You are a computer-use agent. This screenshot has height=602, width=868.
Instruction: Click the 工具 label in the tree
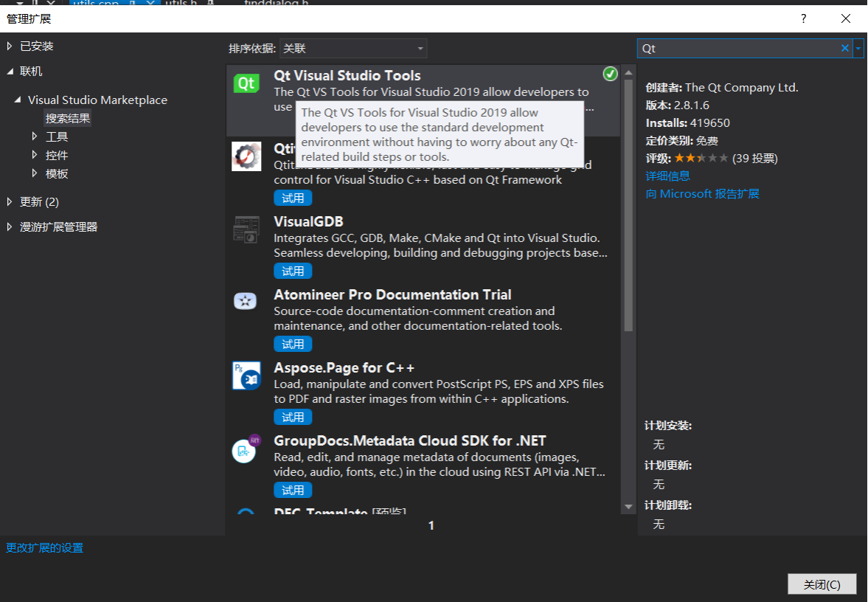tap(57, 136)
